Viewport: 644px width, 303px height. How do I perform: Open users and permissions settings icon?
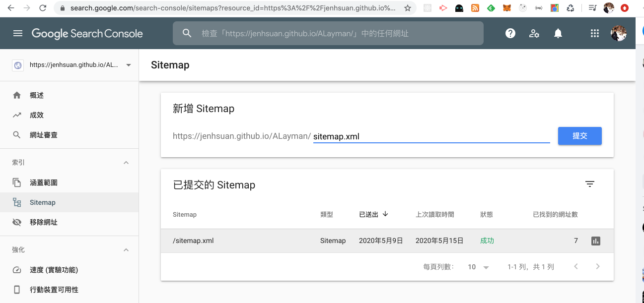534,33
